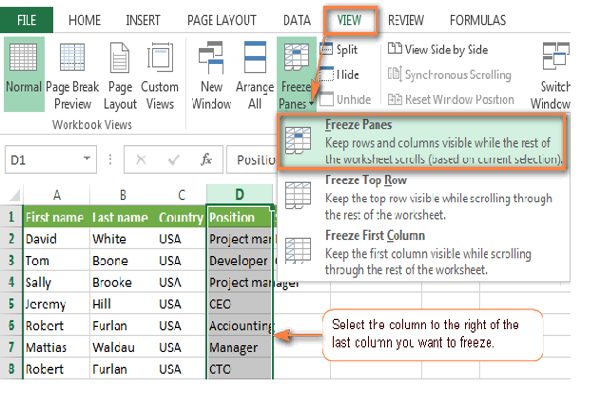
Task: Click the Hide window button
Action: tap(342, 74)
